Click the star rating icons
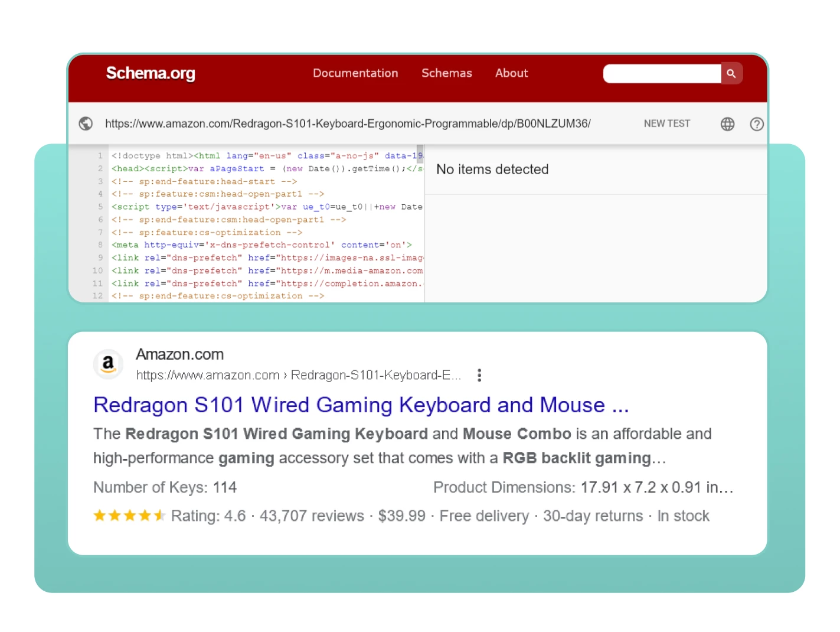The width and height of the screenshot is (840, 632). (x=129, y=516)
